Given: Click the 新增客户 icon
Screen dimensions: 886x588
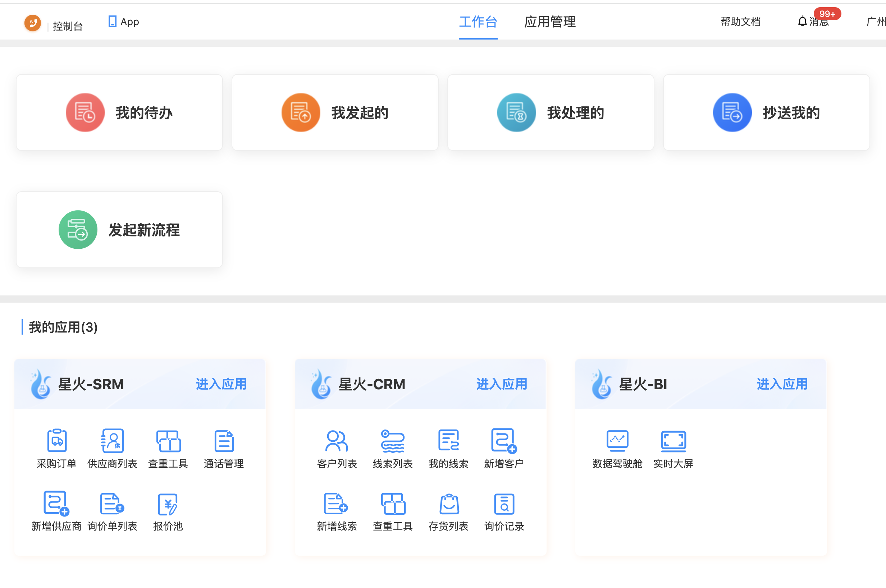Looking at the screenshot, I should [x=504, y=441].
